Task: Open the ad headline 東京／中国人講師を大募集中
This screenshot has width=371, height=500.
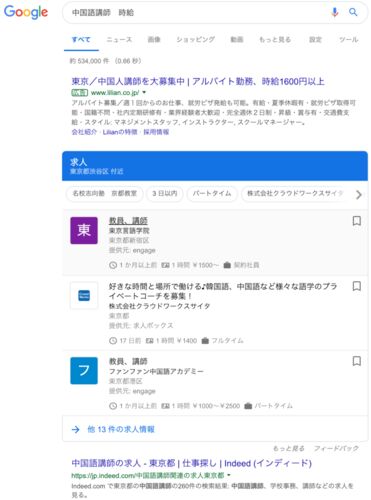Action: 198,81
